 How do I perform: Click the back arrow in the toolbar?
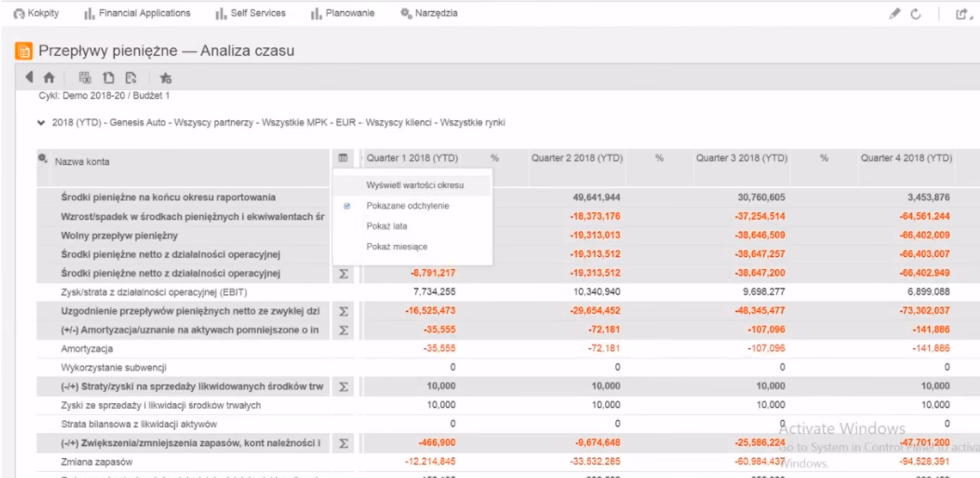click(x=29, y=77)
